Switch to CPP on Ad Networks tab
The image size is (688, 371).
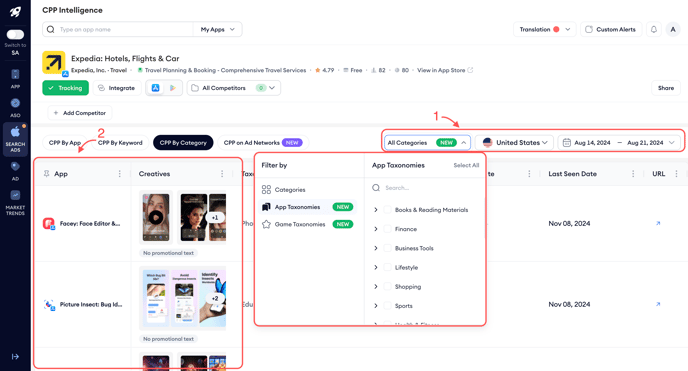pos(263,143)
